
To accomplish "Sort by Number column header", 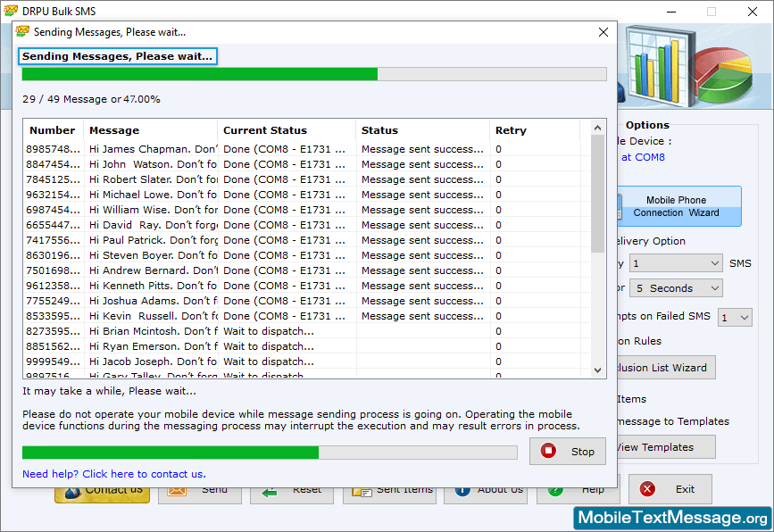I will click(53, 130).
